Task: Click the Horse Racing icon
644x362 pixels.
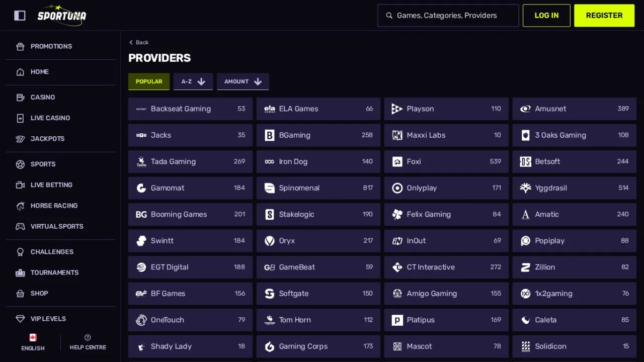Action: (20, 206)
